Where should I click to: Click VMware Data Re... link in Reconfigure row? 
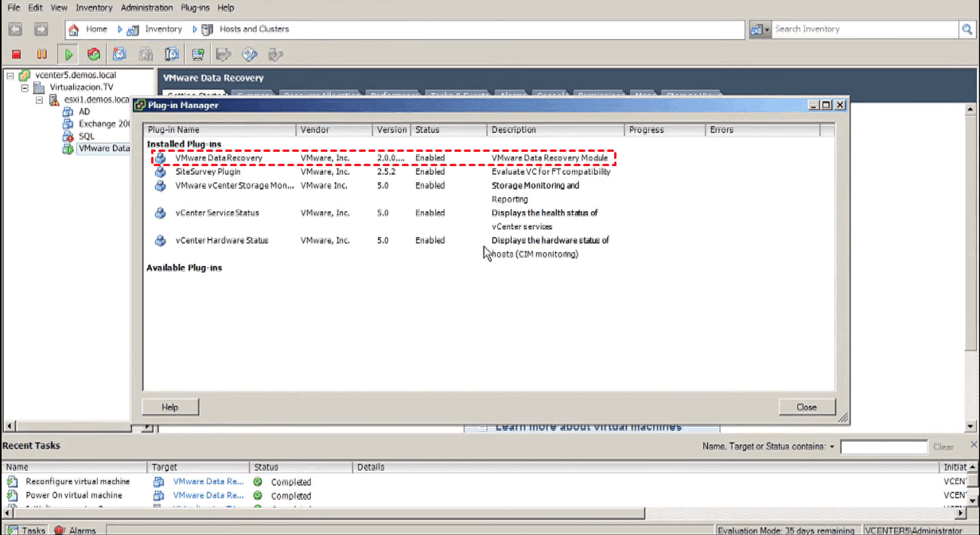[208, 482]
